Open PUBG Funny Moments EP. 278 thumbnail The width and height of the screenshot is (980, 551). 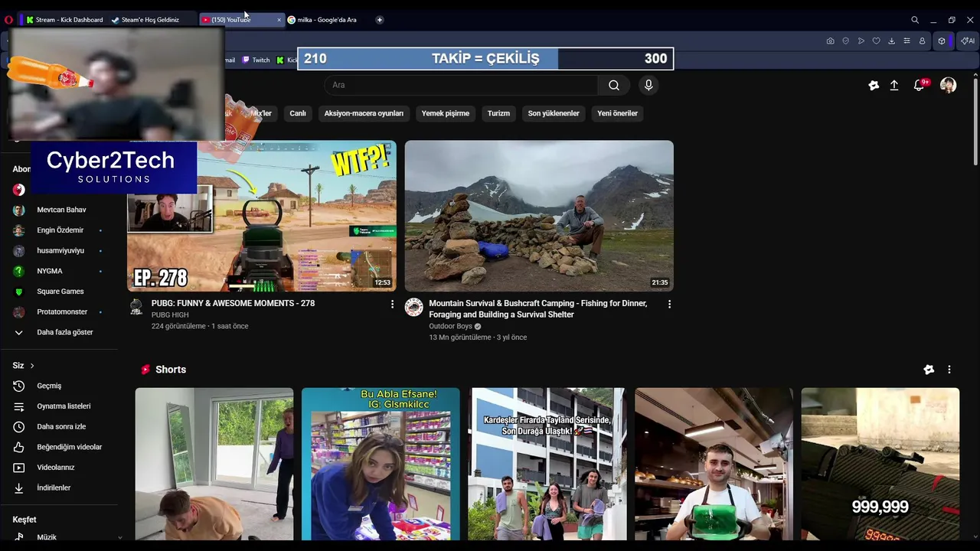tap(262, 216)
